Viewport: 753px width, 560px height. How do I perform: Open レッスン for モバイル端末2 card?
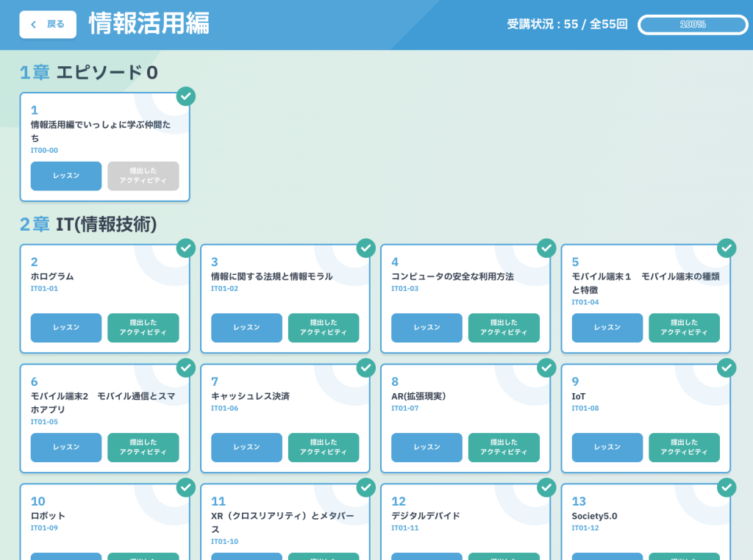66,448
